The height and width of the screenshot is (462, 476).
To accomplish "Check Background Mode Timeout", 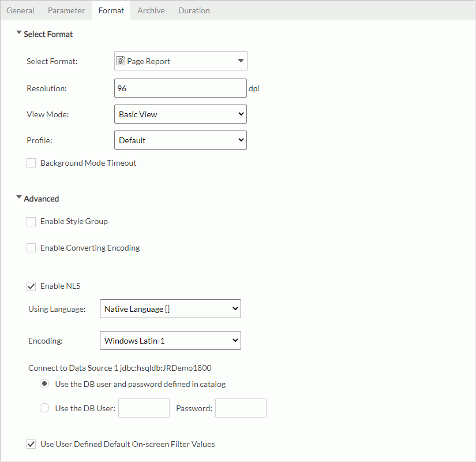I will click(31, 163).
